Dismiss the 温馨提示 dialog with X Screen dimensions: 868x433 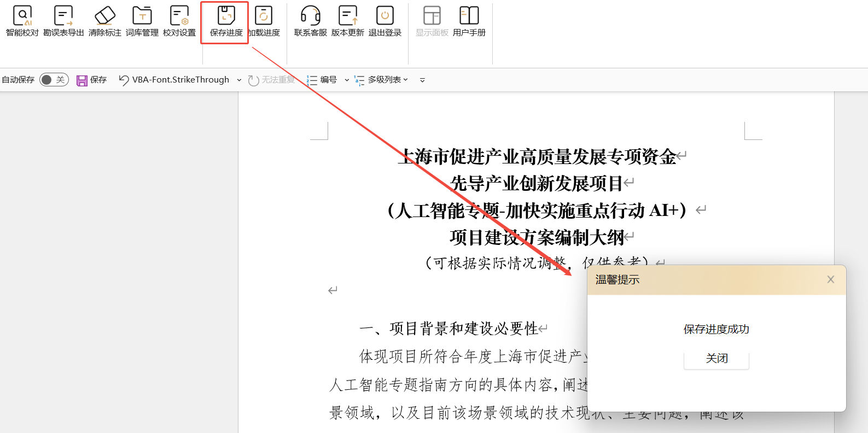pyautogui.click(x=830, y=279)
